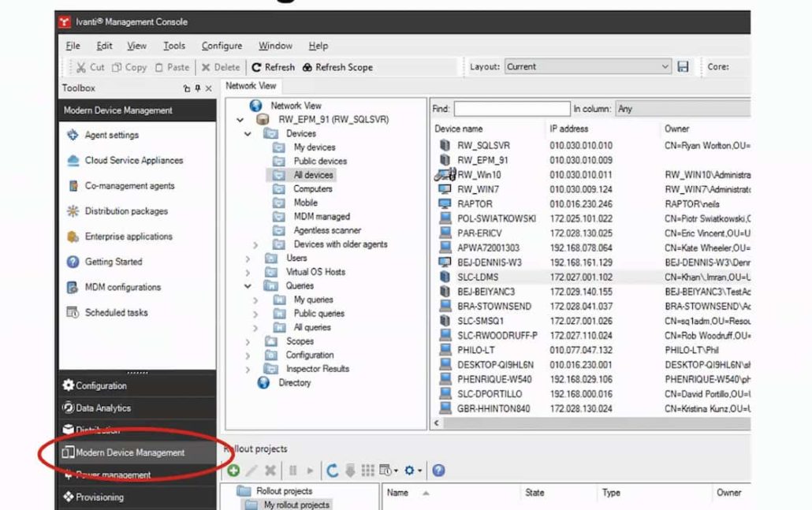Click the Ivanti logo in title bar
The height and width of the screenshot is (510, 812).
tap(65, 22)
